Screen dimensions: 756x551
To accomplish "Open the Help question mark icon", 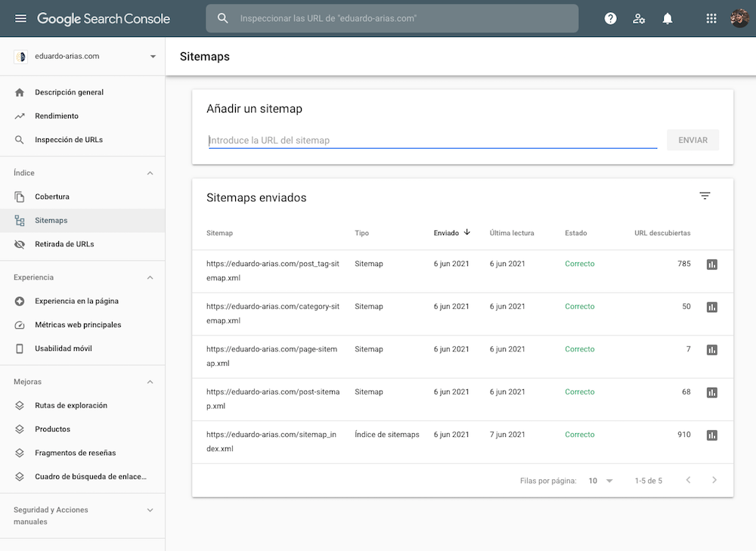I will 610,18.
